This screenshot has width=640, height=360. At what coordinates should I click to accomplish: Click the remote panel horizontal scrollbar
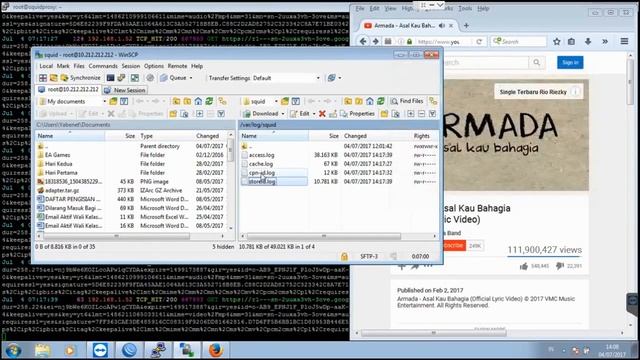(323, 236)
